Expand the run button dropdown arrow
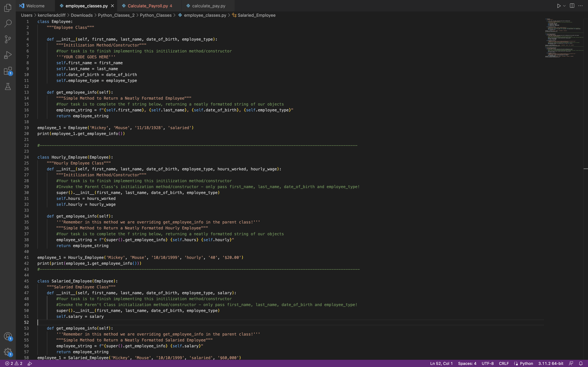Screen dimensions: 588x367 (x=564, y=6)
